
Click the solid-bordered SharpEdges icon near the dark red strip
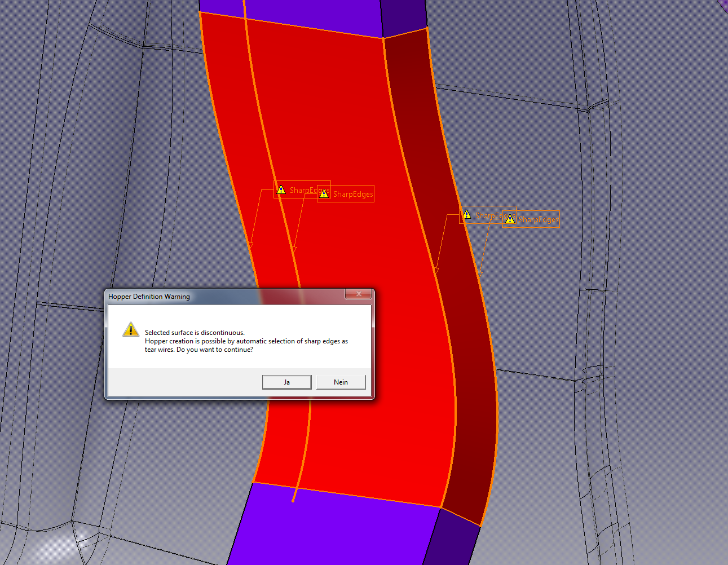click(467, 215)
